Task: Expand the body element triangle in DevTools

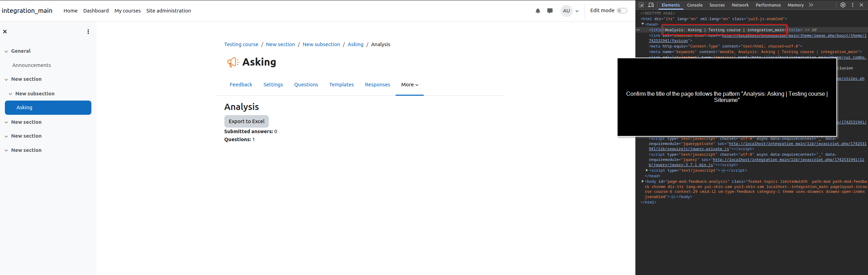Action: (643, 181)
